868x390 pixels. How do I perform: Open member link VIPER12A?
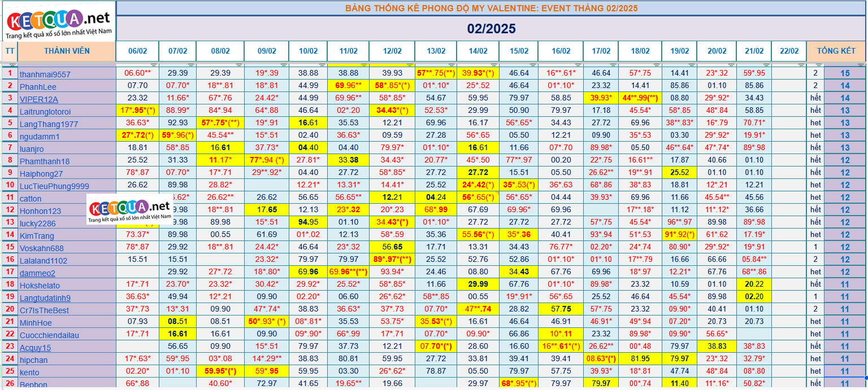[x=39, y=99]
